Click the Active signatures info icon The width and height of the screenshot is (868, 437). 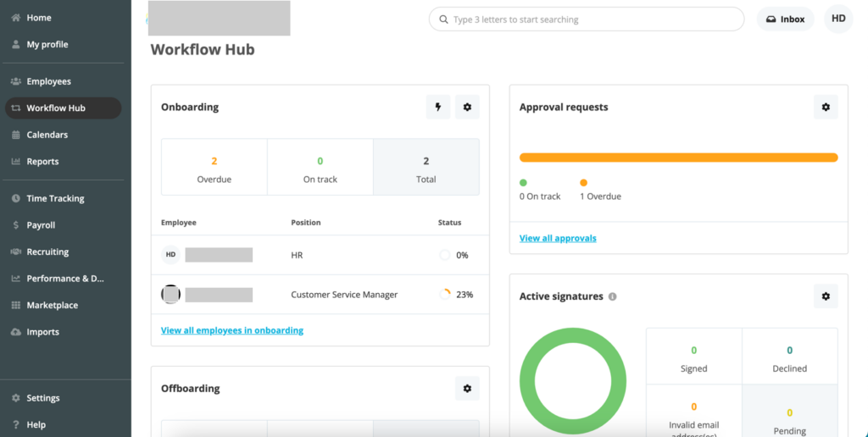(x=613, y=297)
